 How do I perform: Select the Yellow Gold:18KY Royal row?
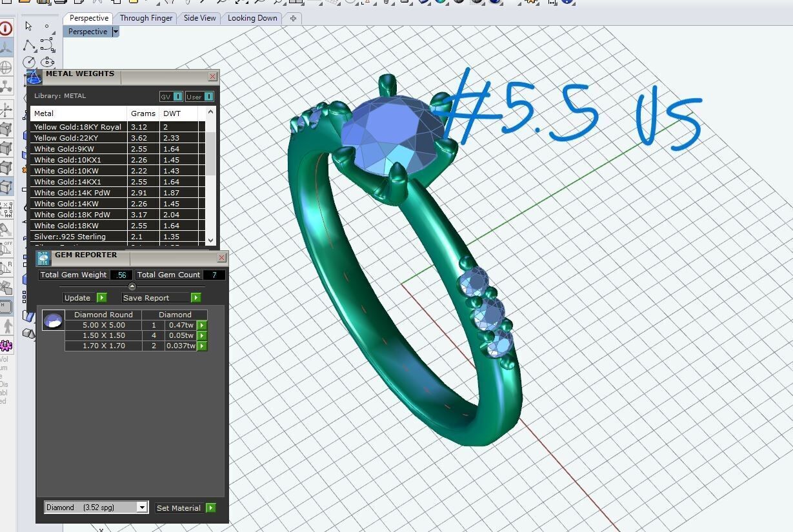click(x=117, y=127)
